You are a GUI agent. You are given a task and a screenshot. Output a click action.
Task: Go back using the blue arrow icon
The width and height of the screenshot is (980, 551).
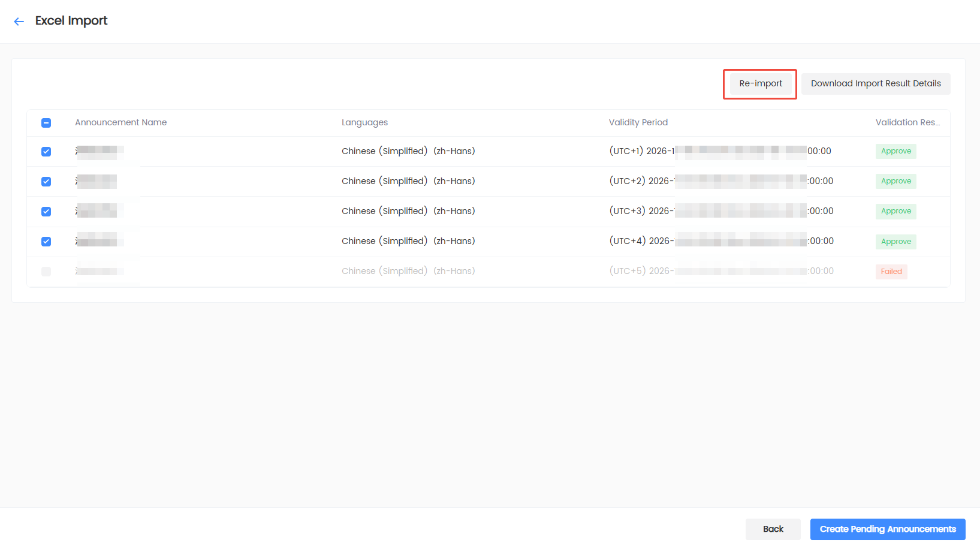coord(19,22)
